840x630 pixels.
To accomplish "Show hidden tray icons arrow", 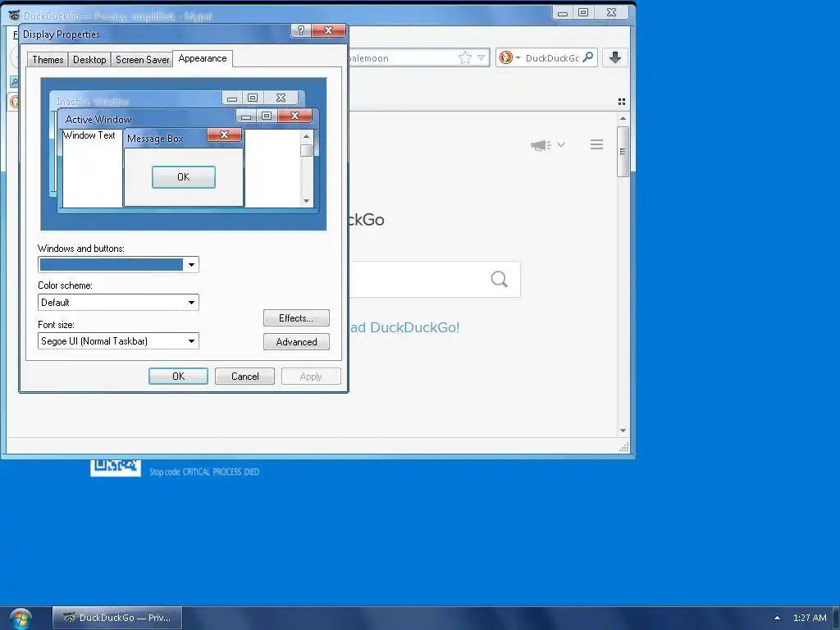I will [777, 618].
